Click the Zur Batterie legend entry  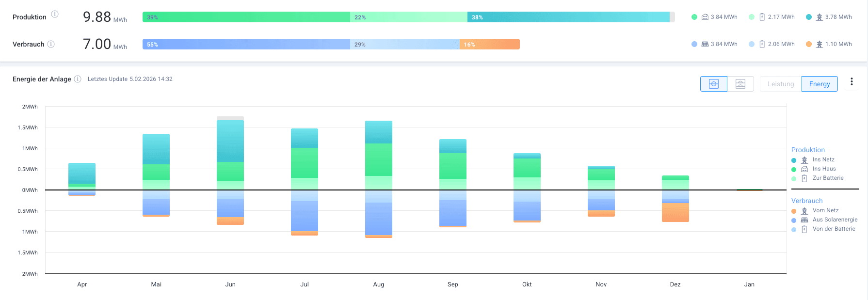(x=828, y=178)
